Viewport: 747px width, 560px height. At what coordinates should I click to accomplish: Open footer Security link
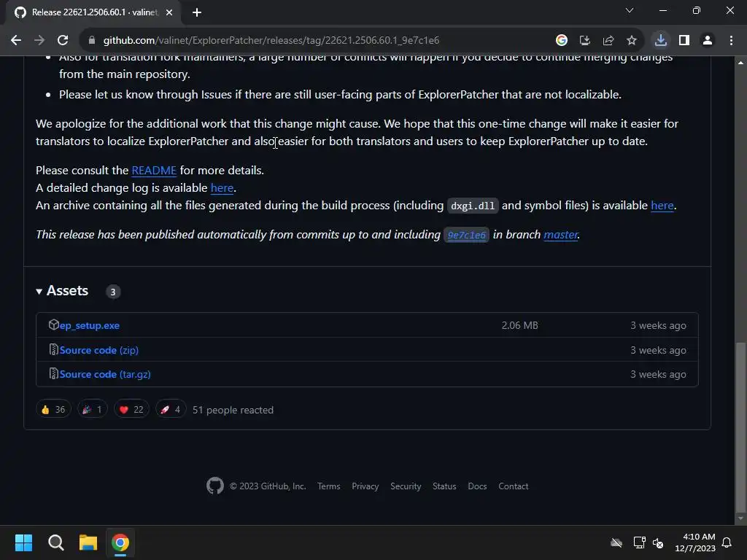coord(406,486)
